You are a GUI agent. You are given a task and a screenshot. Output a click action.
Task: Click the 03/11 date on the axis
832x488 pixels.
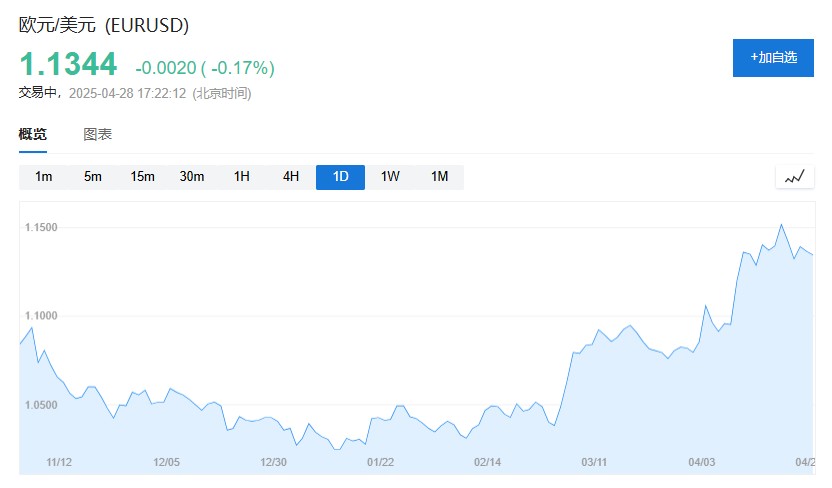(x=594, y=462)
